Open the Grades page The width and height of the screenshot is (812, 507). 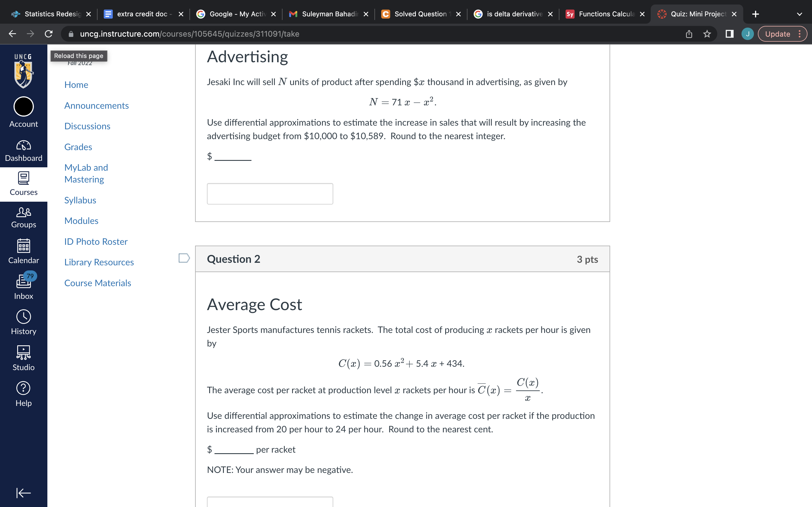tap(78, 147)
